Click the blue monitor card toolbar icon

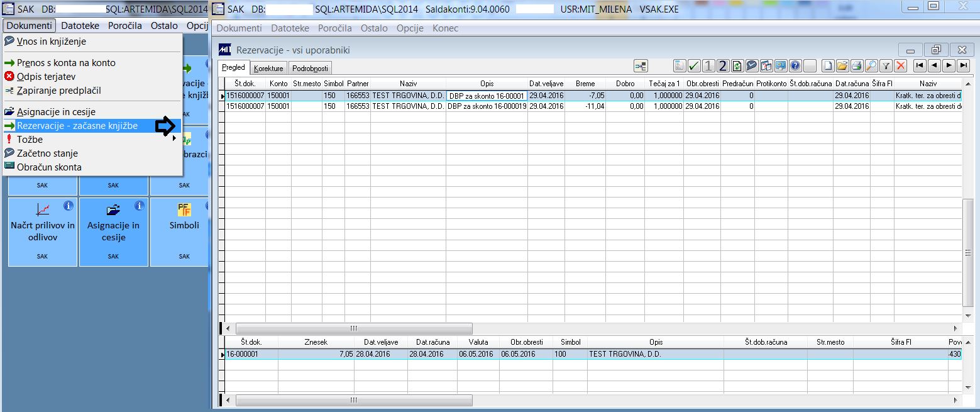781,66
